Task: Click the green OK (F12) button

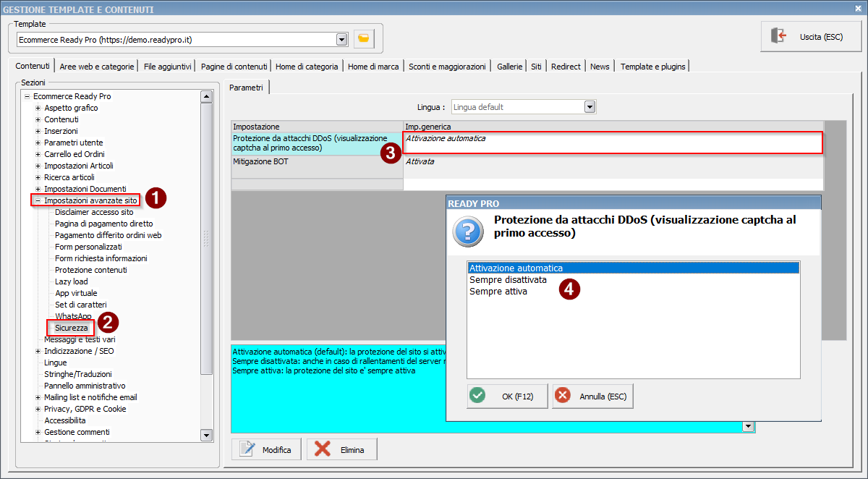Action: [507, 397]
